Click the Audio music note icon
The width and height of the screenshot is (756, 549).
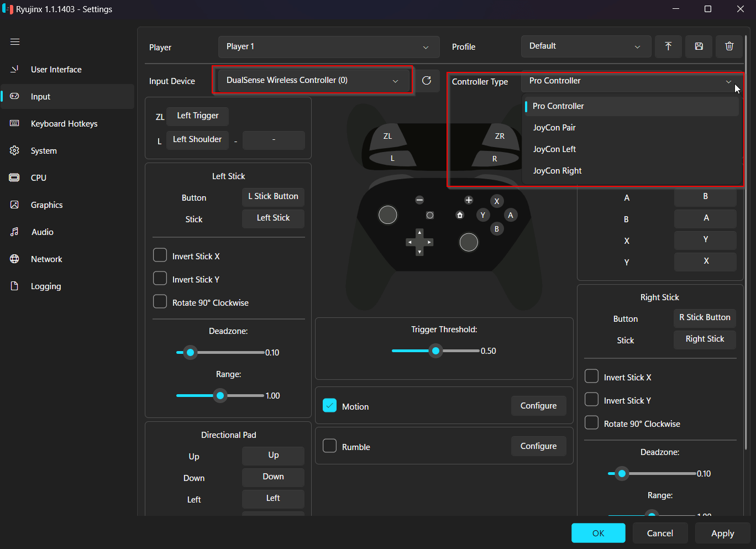[x=15, y=232]
